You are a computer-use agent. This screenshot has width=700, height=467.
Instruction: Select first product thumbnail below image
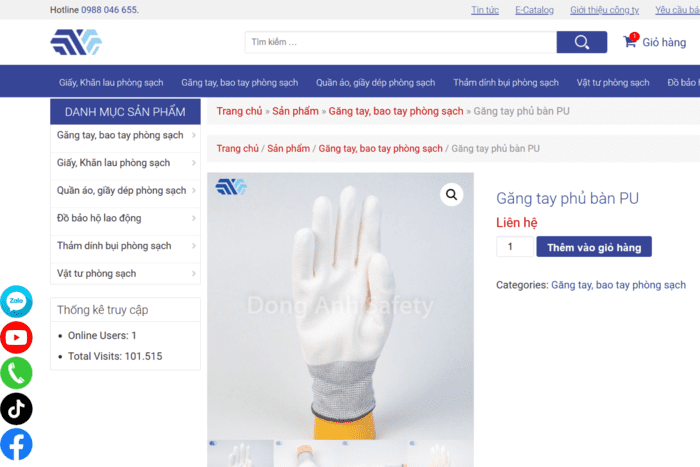(241, 454)
